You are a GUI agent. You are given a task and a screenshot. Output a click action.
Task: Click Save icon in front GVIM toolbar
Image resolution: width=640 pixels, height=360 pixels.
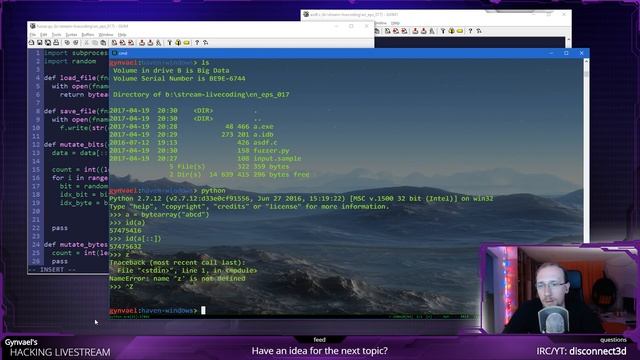click(40, 42)
